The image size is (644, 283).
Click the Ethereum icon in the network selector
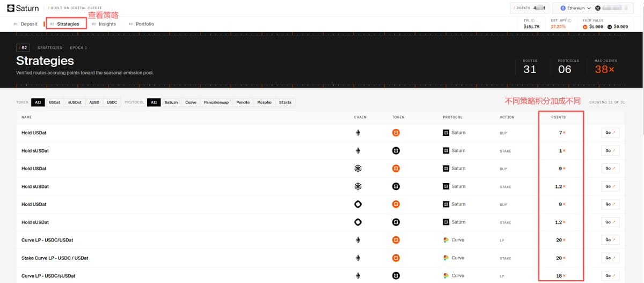pos(563,8)
